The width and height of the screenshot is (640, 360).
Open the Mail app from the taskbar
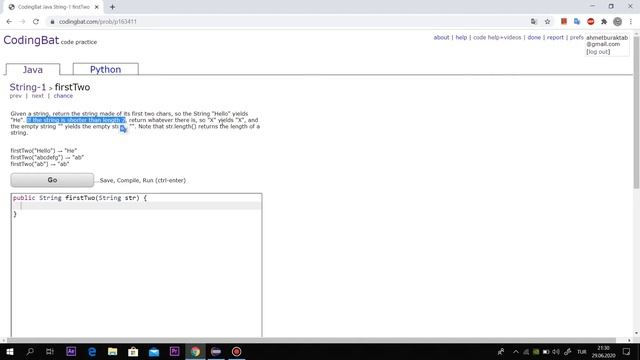(154, 351)
